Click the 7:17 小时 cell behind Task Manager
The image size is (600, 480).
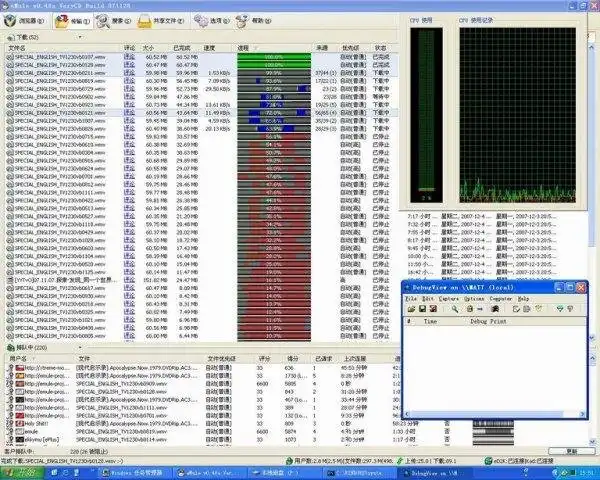point(422,217)
